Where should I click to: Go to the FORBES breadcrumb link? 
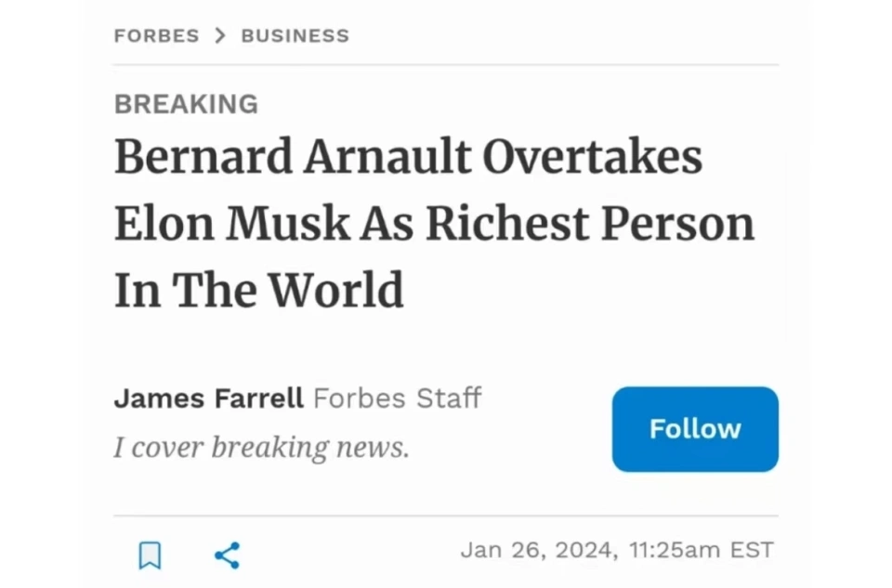[x=156, y=35]
